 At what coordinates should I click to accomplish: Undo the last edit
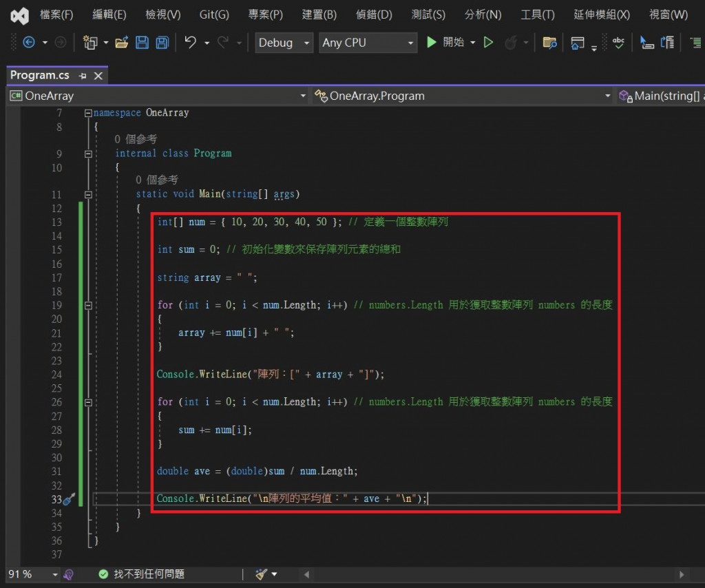[x=191, y=43]
